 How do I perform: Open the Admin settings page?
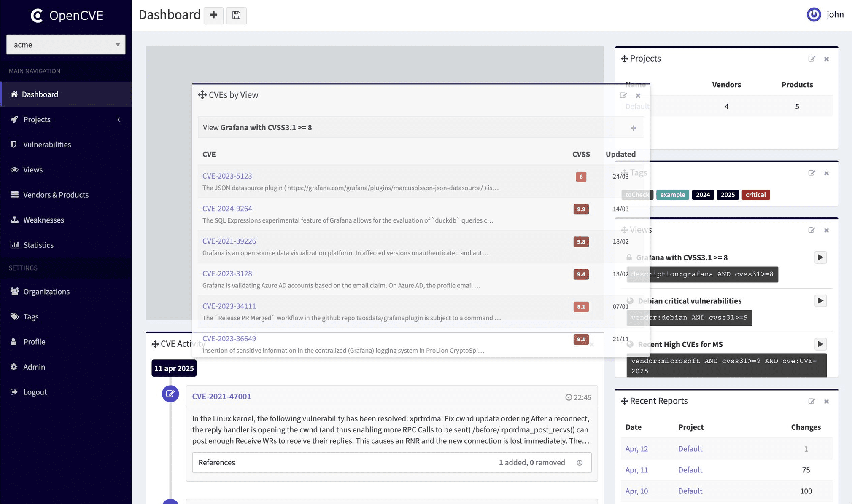pyautogui.click(x=34, y=367)
